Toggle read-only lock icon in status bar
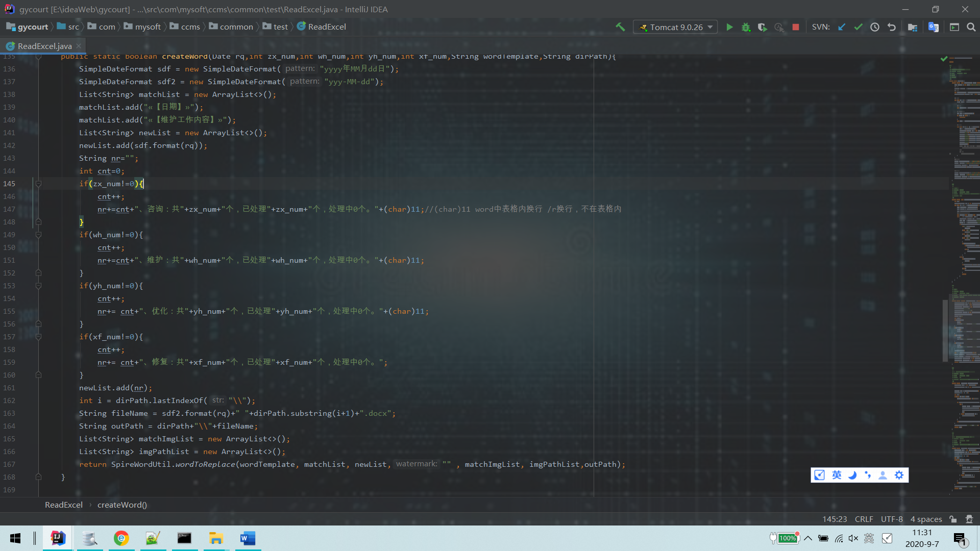 point(953,519)
